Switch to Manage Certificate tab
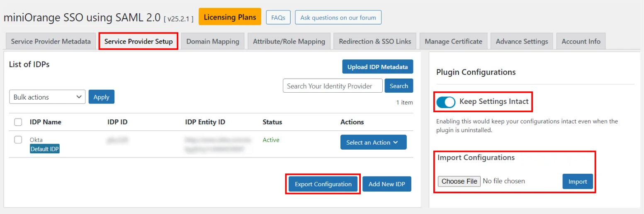 click(453, 41)
